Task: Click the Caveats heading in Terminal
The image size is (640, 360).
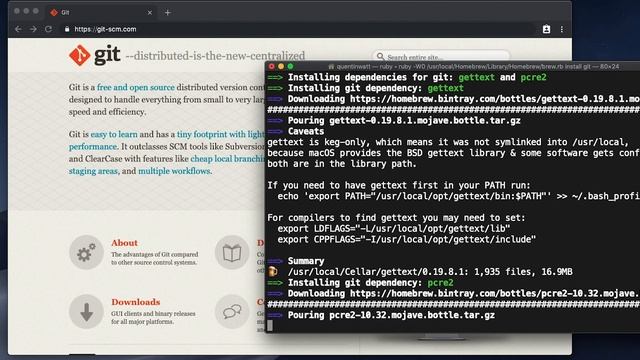Action: [306, 131]
